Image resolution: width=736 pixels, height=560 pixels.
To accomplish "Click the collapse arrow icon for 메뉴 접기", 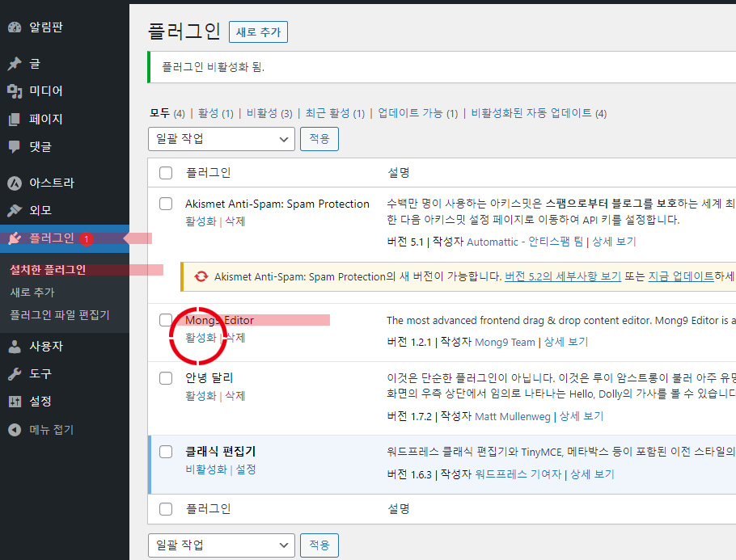I will pos(14,430).
